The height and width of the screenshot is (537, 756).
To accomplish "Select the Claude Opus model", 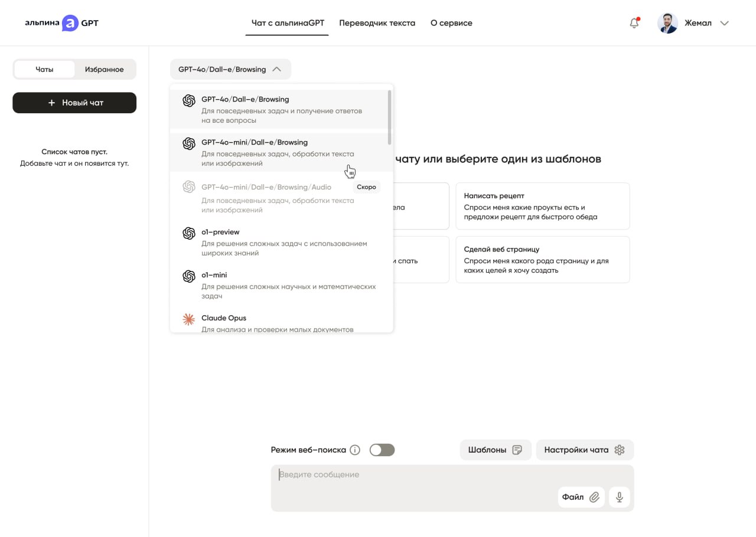I will (x=278, y=320).
